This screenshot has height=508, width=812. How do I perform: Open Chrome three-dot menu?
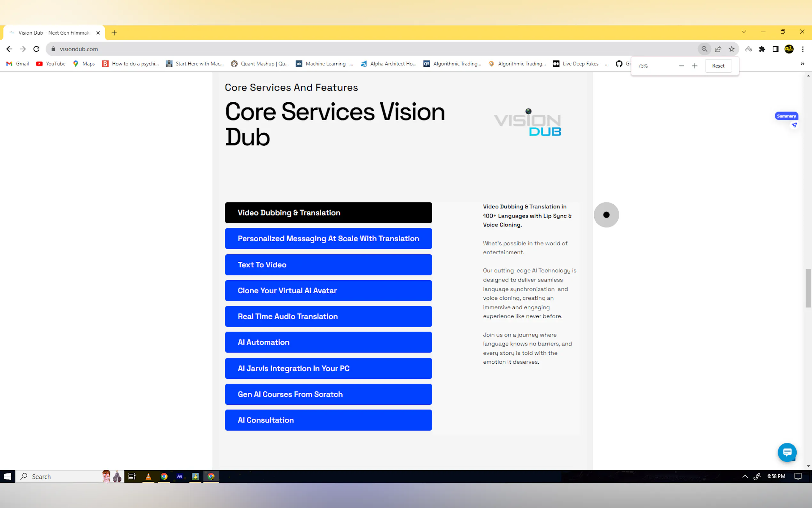click(x=803, y=49)
